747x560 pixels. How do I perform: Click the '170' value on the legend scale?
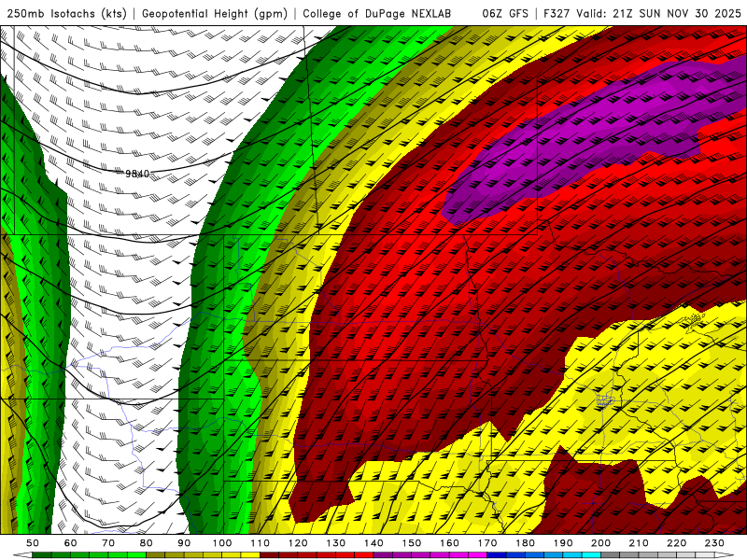pos(487,543)
